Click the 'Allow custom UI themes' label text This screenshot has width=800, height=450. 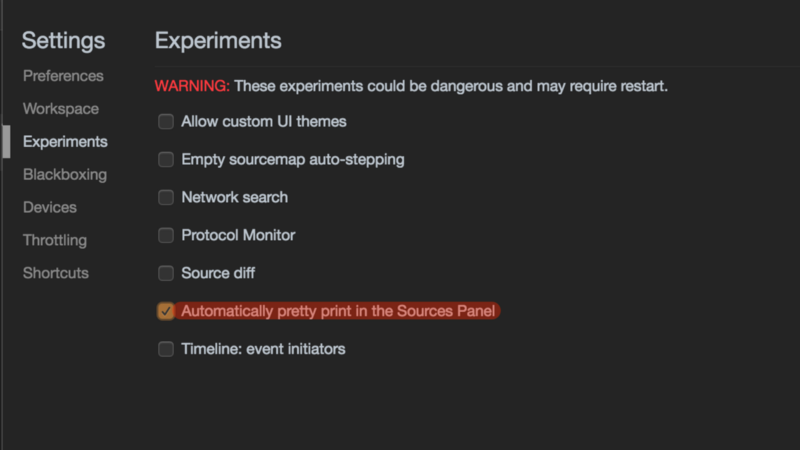(264, 122)
